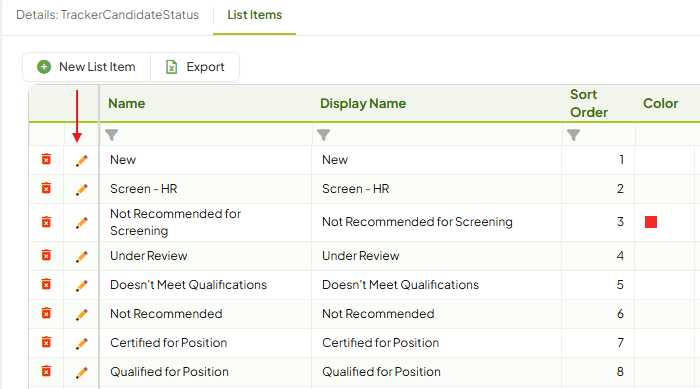Edit Qualified for Position item
Image resolution: width=700 pixels, height=389 pixels.
click(81, 373)
